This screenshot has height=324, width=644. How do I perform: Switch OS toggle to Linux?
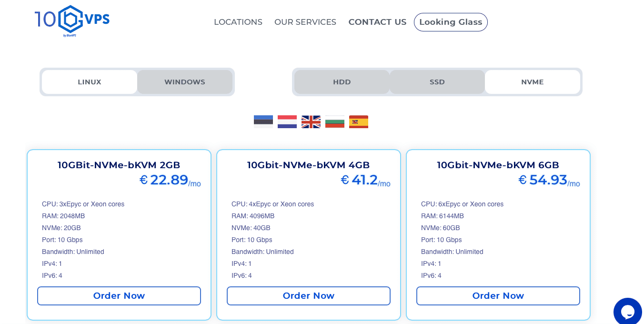90,82
